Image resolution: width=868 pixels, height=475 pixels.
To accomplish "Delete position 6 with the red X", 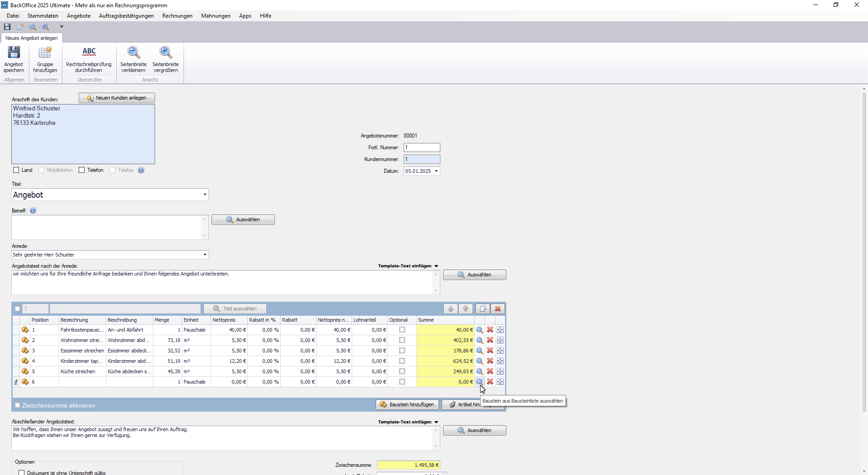I will pos(490,382).
